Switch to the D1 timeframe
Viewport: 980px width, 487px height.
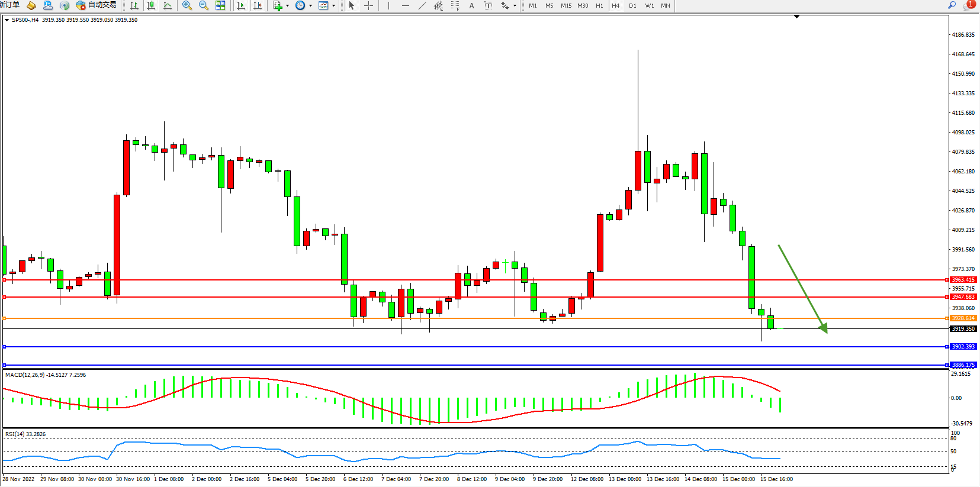tap(632, 5)
